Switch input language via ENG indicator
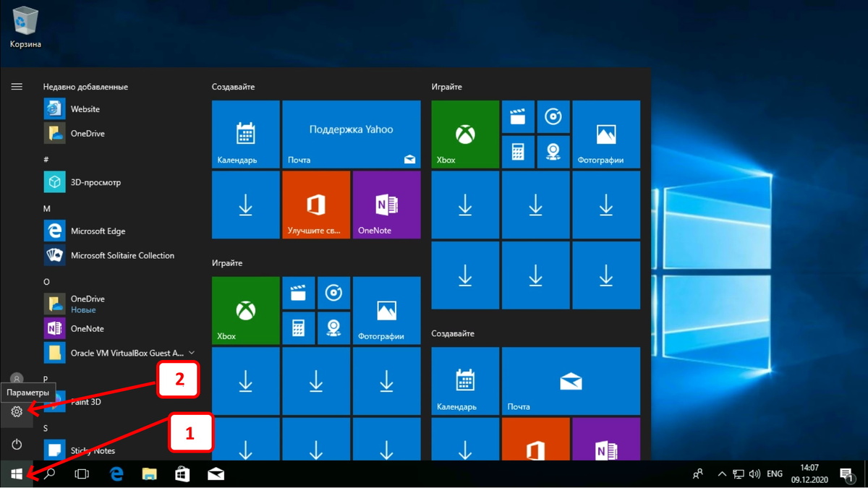The image size is (868, 488). tap(775, 474)
